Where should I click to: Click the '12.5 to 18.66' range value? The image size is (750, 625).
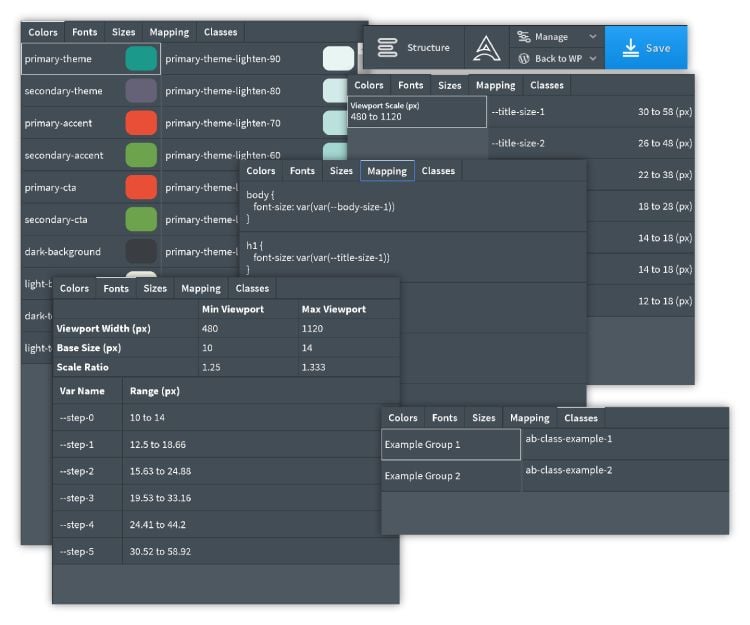(x=157, y=444)
